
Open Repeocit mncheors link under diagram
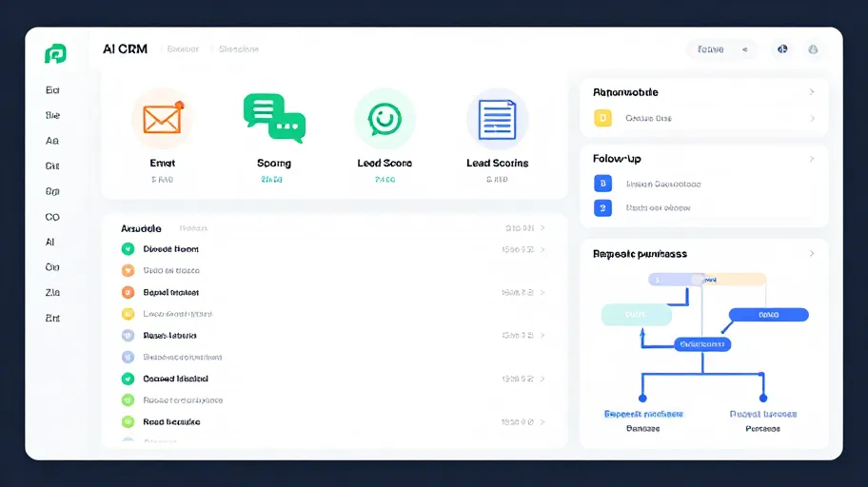643,414
